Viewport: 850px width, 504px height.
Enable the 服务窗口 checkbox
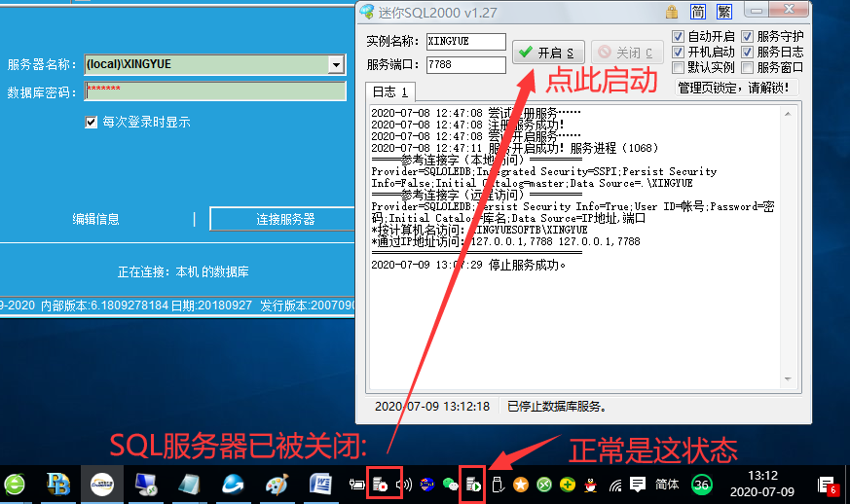pyautogui.click(x=747, y=68)
